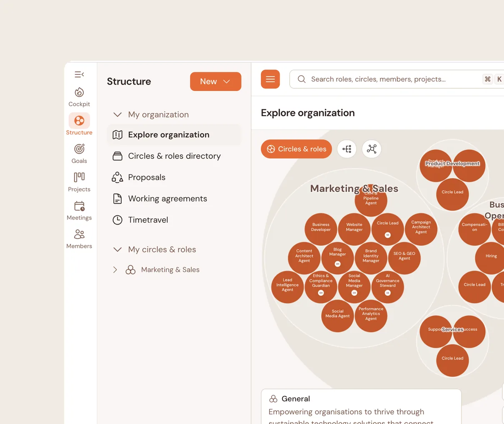This screenshot has width=504, height=424.
Task: Select the SEO & GEO Agent role
Action: click(404, 258)
